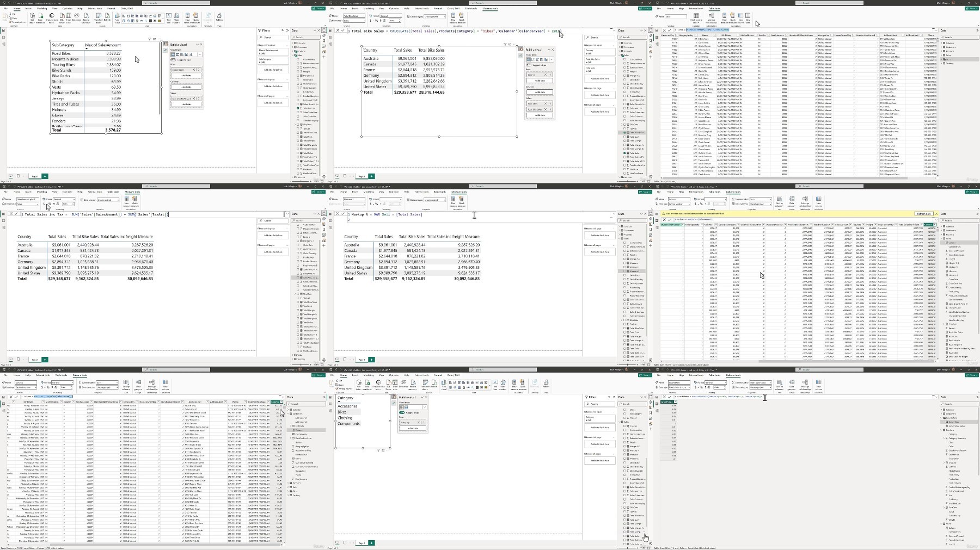Open Modeling tab in the SubCategory table window

(42, 9)
